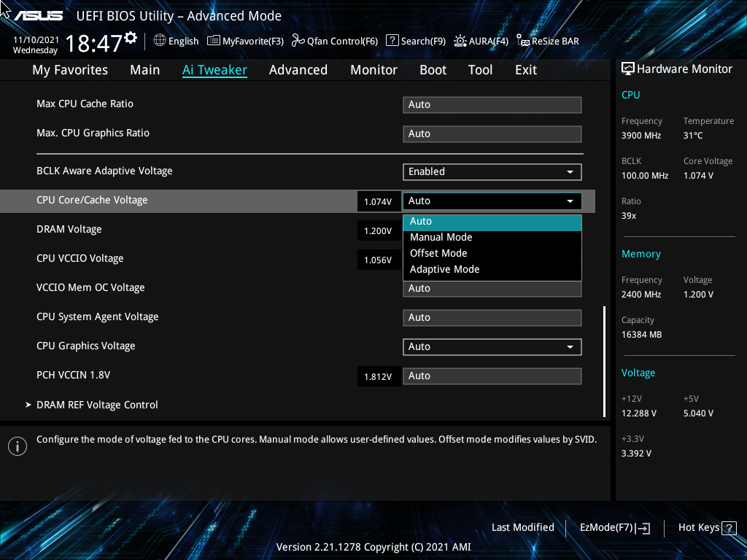Open the AURA(F4) lighting icon
747x560 pixels.
pos(460,41)
